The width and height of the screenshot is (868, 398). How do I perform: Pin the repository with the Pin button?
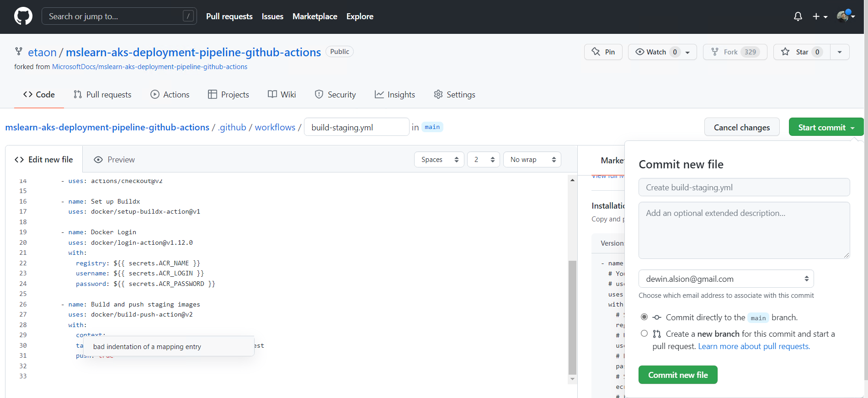[603, 52]
